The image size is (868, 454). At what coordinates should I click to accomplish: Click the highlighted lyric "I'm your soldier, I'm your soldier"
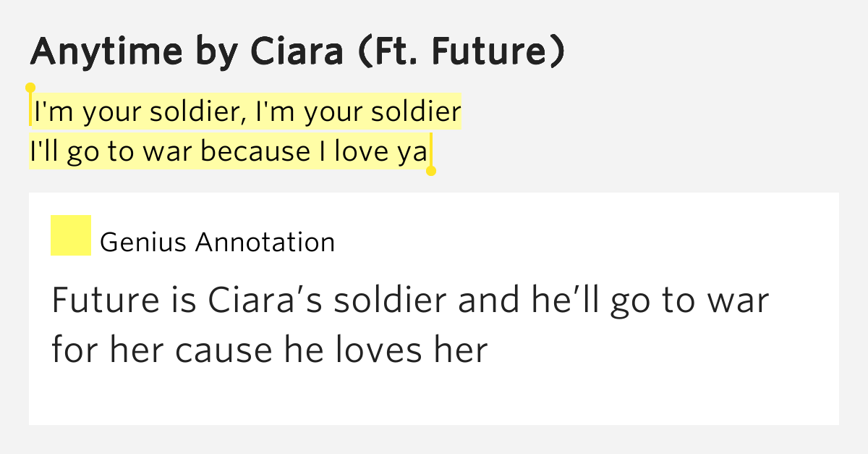247,112
